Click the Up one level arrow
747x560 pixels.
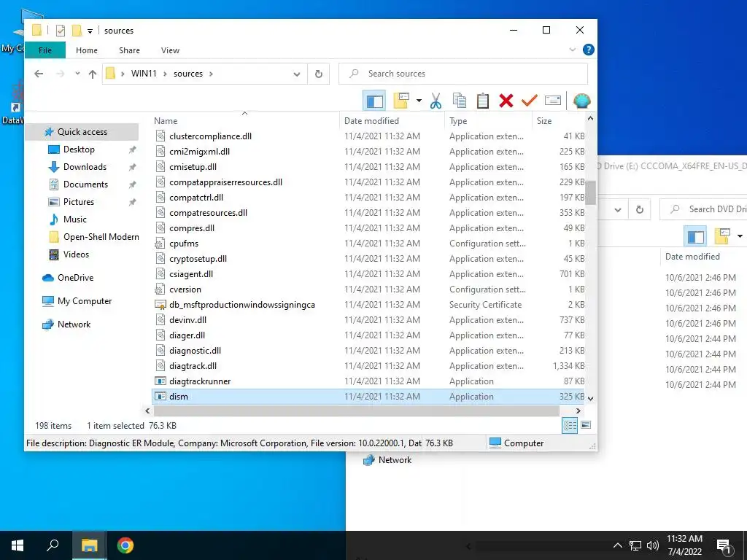[93, 74]
